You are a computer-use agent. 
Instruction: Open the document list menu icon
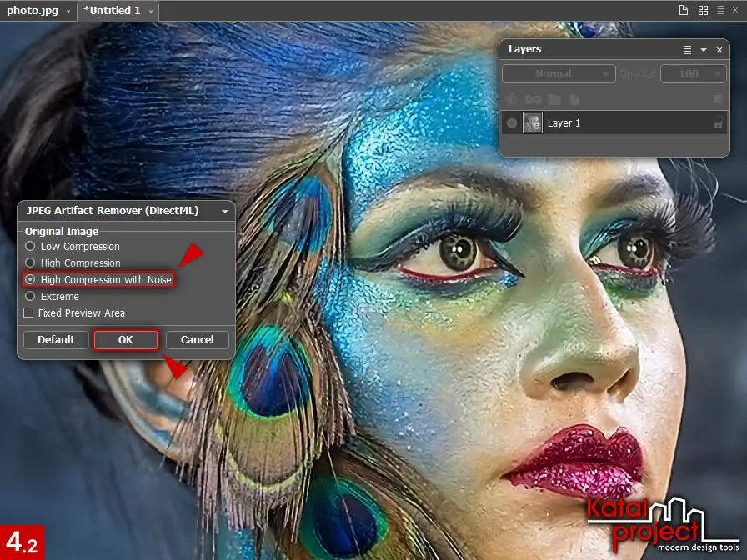click(x=720, y=11)
